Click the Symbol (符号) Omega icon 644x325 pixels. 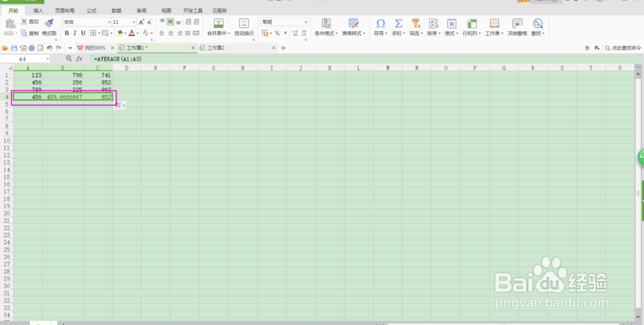381,23
